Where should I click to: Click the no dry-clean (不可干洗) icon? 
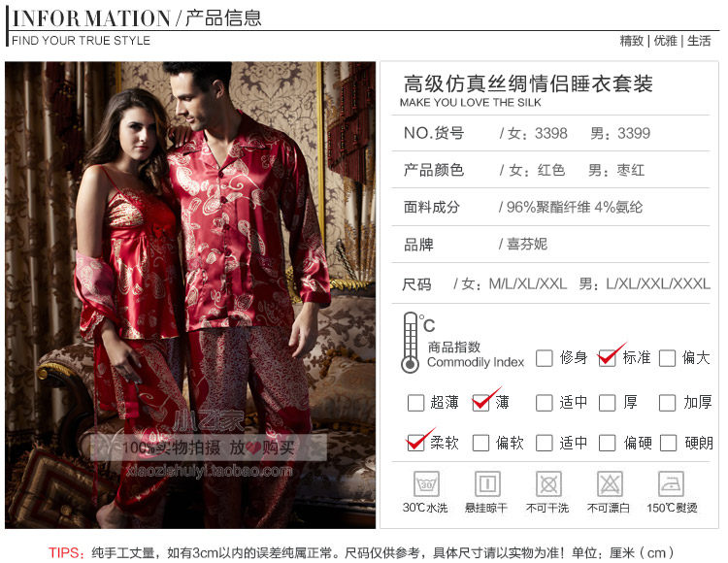548,484
